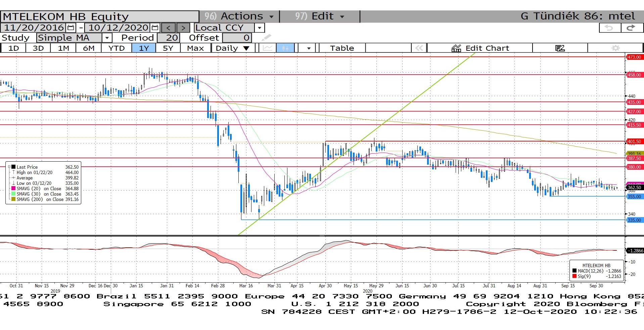Click the SMAVG (200) on Close legend row
Image resolution: width=644 pixels, height=330 pixels.
click(45, 199)
